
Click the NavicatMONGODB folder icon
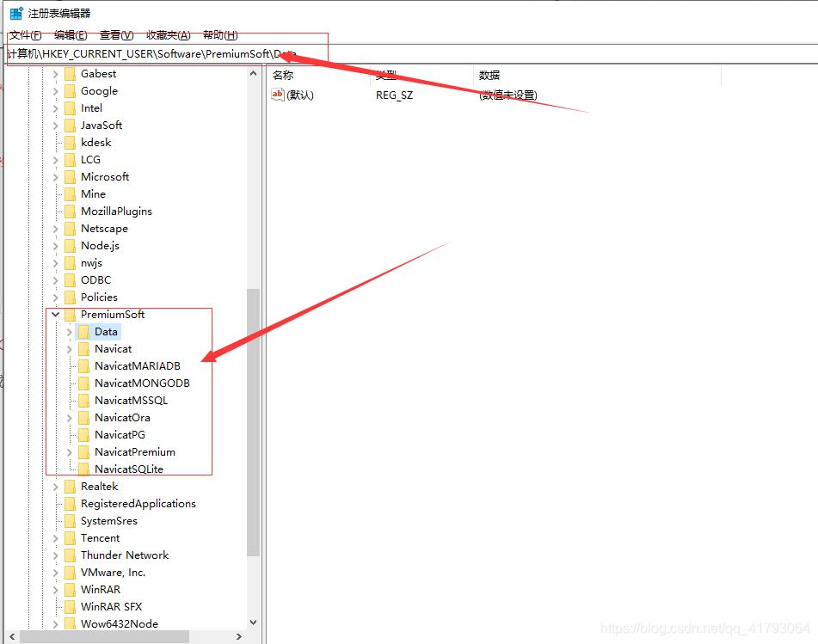coord(83,383)
